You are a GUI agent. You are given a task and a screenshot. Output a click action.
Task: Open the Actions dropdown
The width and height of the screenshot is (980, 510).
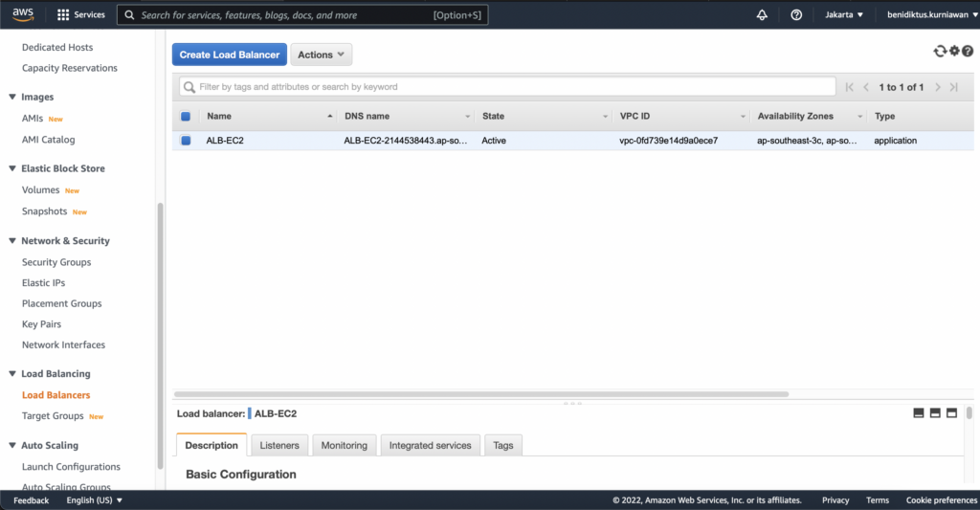coord(322,55)
